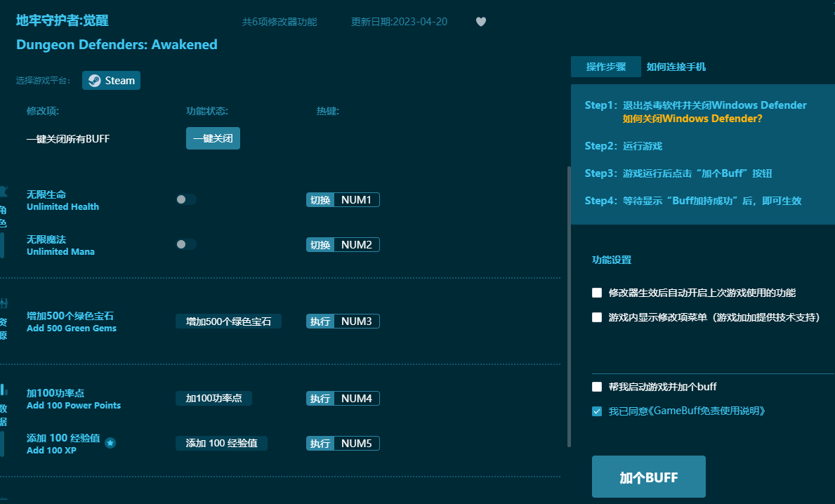This screenshot has width=835, height=504.
Task: Switch to the 操作步骤 tab
Action: click(606, 67)
